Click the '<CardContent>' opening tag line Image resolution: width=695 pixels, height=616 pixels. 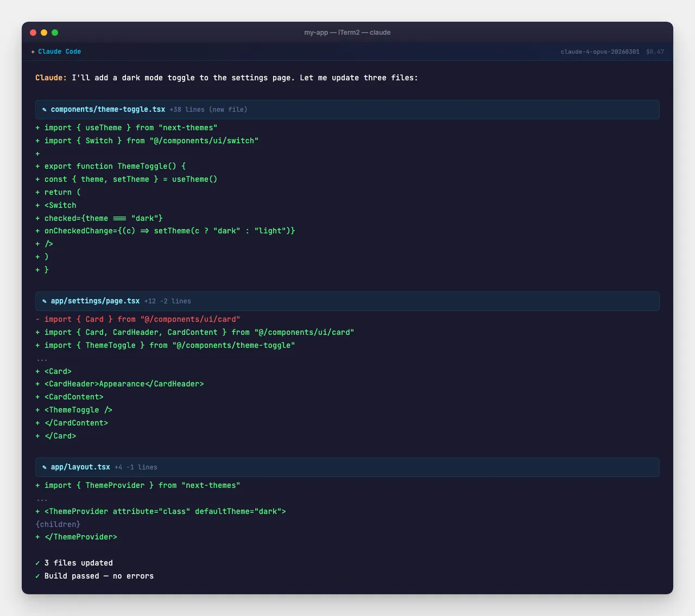[69, 397]
